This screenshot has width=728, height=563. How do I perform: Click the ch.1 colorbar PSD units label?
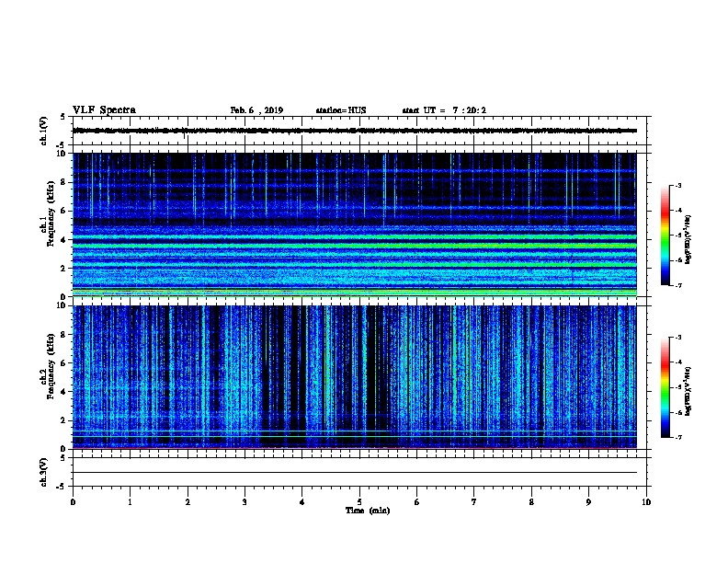688,239
